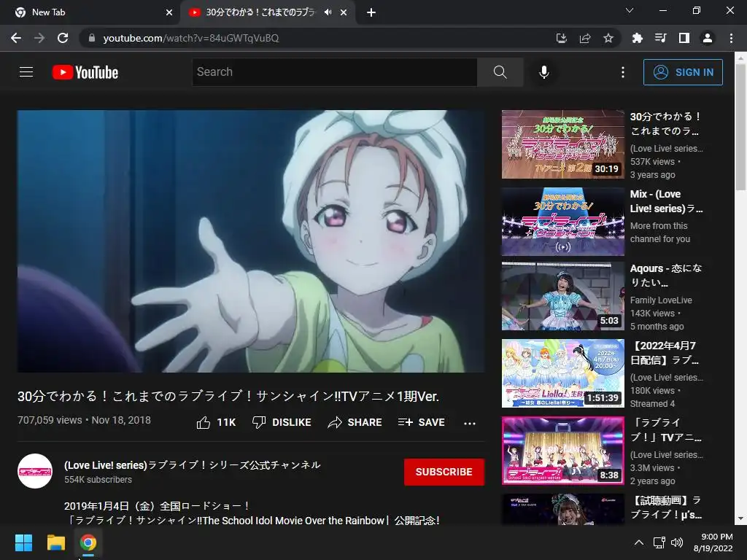Open the 【試聴動画】 recommended video title
Viewport: 747px width, 560px height.
(665, 507)
